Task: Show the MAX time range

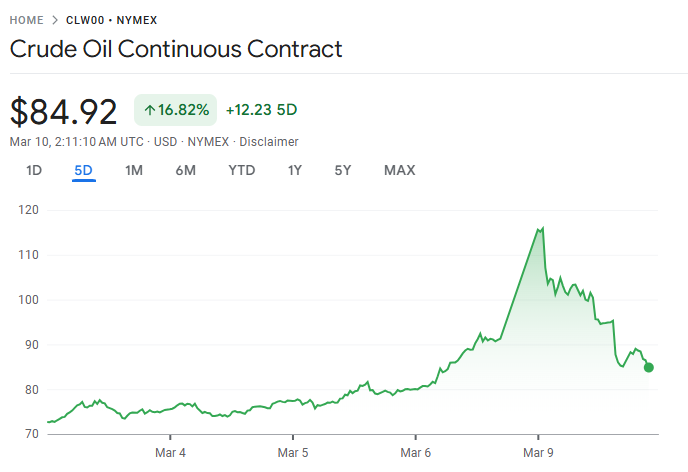Action: coord(399,170)
